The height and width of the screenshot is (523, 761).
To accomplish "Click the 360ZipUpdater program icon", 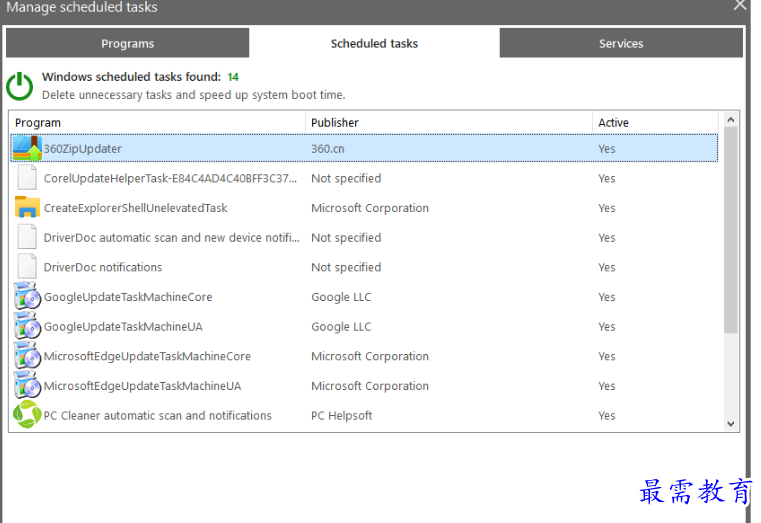I will pyautogui.click(x=27, y=148).
